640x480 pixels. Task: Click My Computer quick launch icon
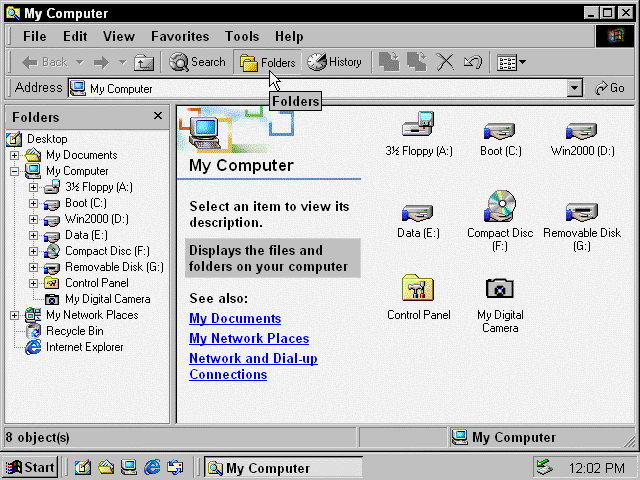[129, 467]
